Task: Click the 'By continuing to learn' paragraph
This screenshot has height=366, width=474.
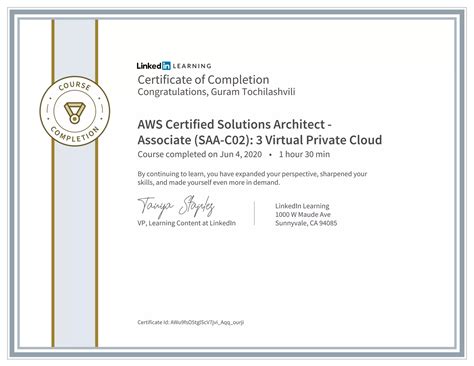Action: coord(252,178)
